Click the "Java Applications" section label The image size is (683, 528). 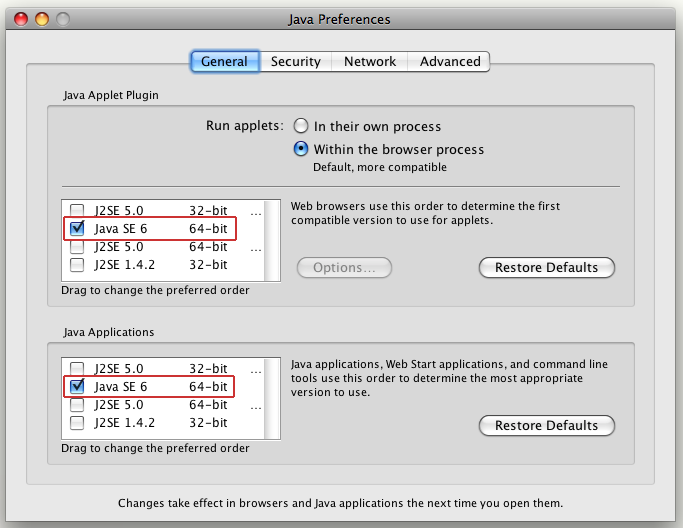coord(108,332)
